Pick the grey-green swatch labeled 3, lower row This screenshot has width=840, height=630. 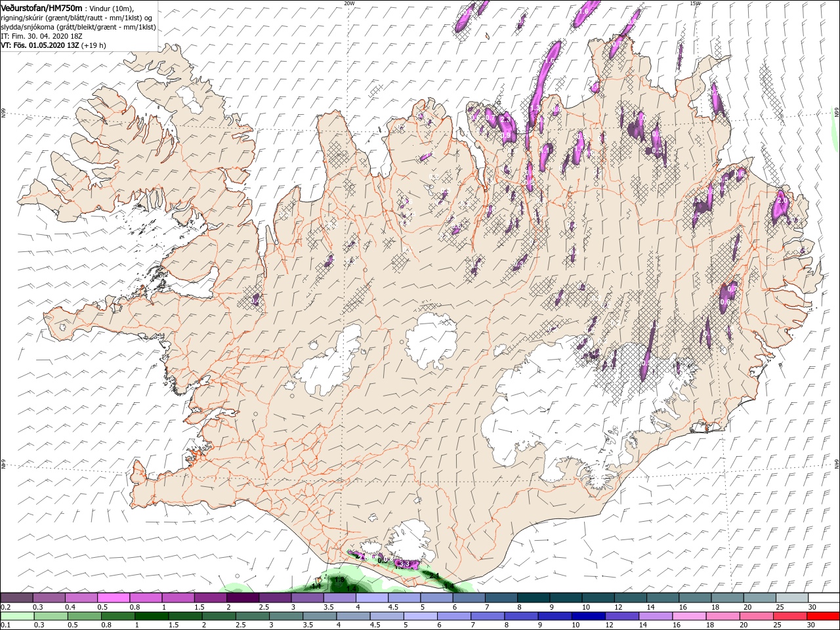click(x=285, y=616)
